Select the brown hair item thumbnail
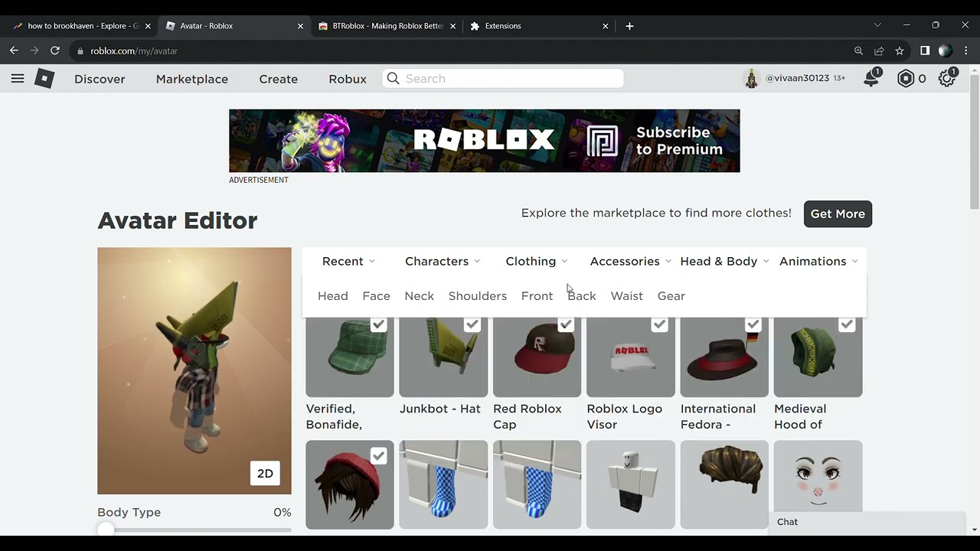Viewport: 980px width, 551px height. [x=724, y=484]
